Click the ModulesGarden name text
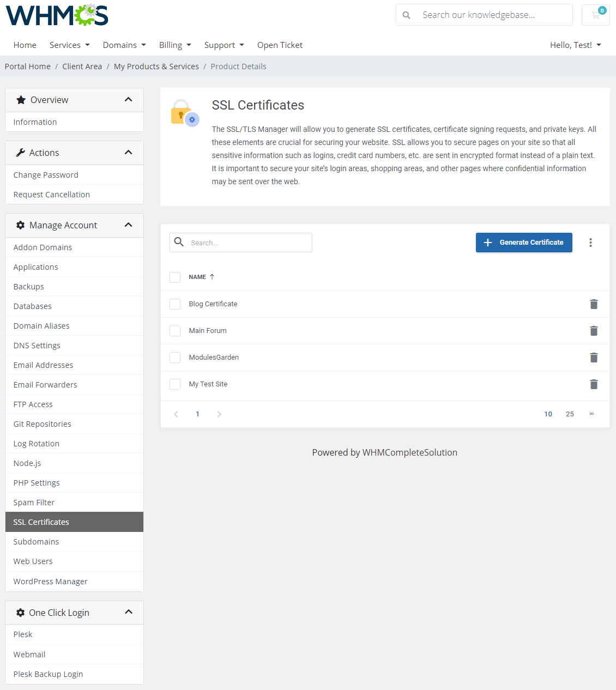 [214, 358]
